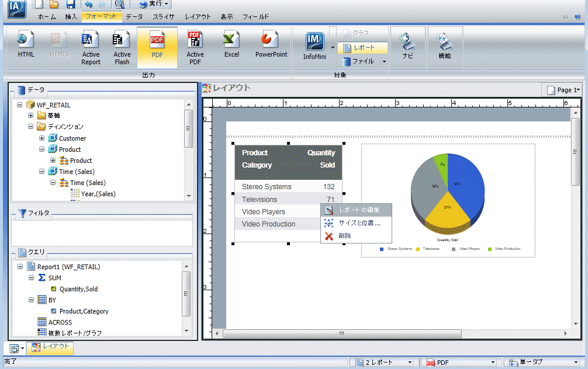The image size is (588, 369).
Task: Select Product,Category in query pane
Action: click(x=84, y=311)
